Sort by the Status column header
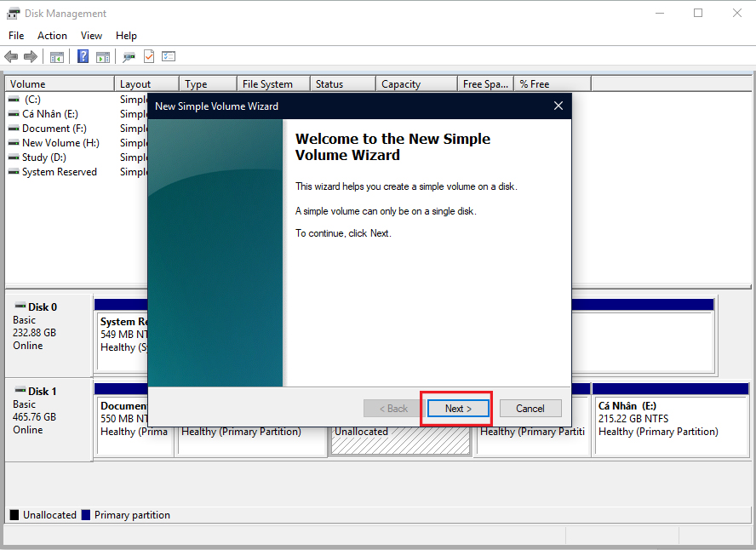756x550 pixels. 343,84
